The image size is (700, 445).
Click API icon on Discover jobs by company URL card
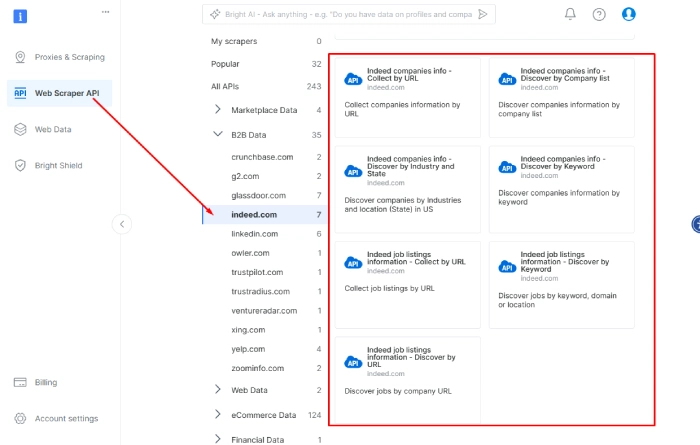[x=353, y=362]
